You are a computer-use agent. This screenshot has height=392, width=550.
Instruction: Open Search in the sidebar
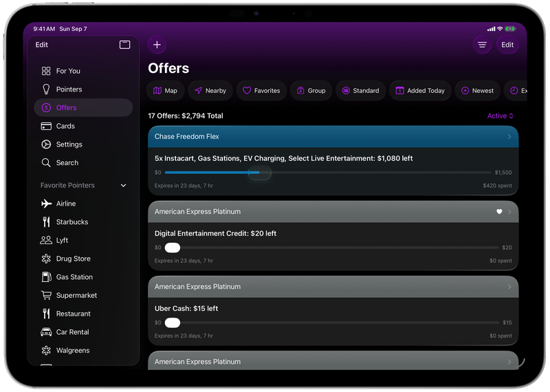coord(83,162)
